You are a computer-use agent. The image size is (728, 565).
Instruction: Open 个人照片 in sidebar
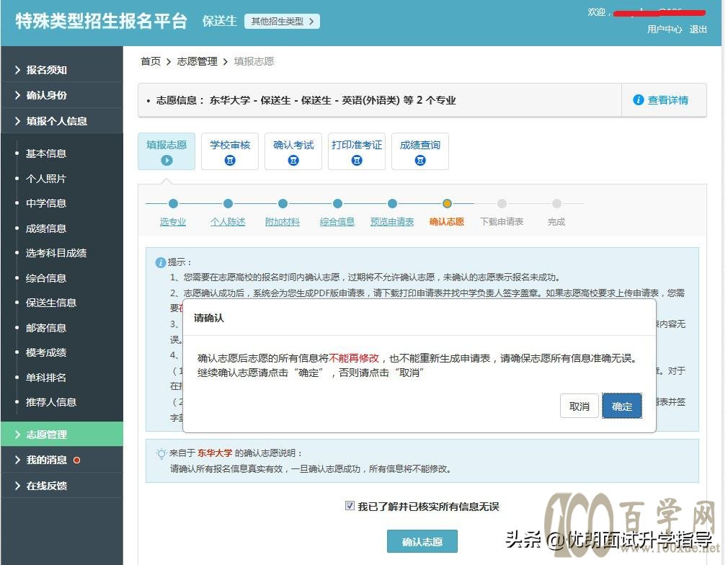(x=46, y=178)
